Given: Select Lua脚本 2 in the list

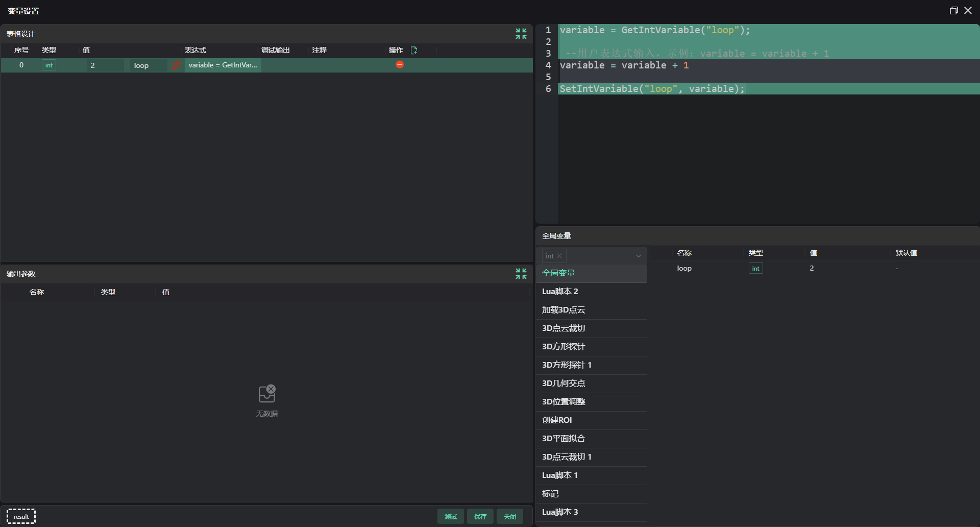Looking at the screenshot, I should pyautogui.click(x=592, y=292).
